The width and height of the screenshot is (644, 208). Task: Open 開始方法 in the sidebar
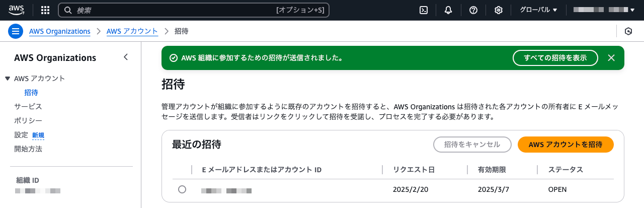(x=28, y=149)
